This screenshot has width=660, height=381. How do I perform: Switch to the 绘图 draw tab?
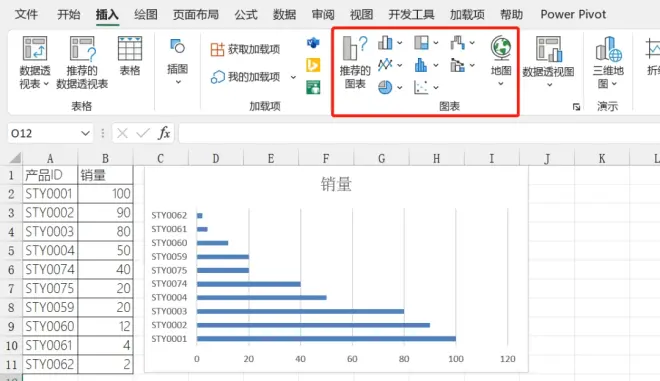pos(146,14)
